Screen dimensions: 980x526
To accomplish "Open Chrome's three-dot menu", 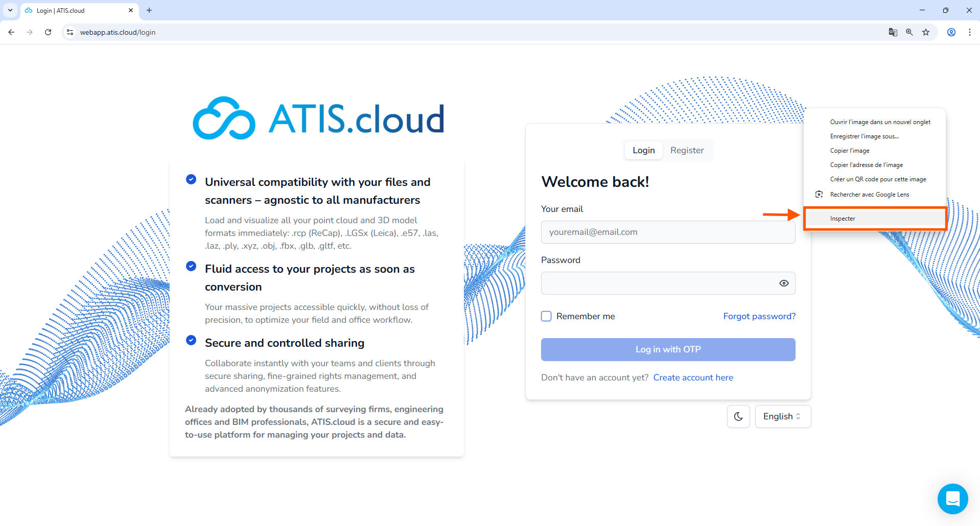I will [x=969, y=32].
